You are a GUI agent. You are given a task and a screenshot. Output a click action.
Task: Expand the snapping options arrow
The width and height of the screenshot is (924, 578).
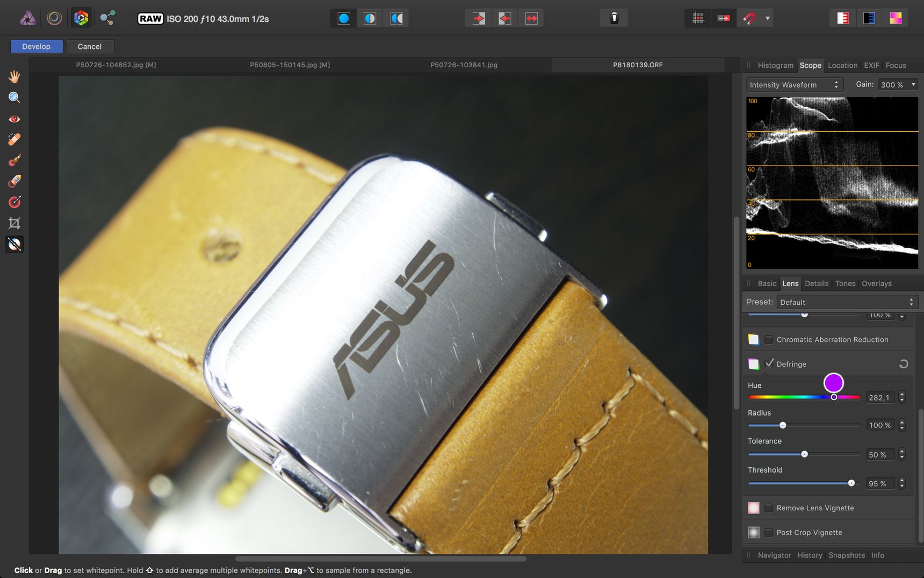tap(768, 18)
